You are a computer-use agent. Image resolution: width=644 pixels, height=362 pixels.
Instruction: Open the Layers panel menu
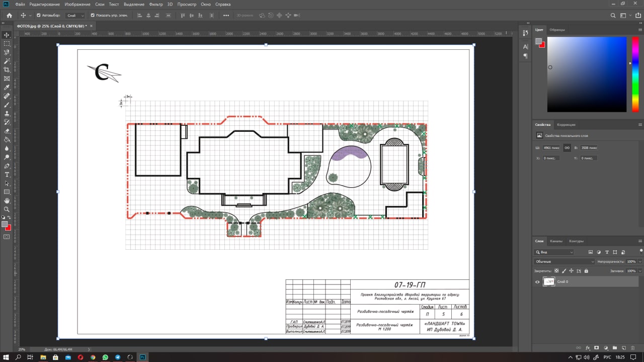point(640,241)
